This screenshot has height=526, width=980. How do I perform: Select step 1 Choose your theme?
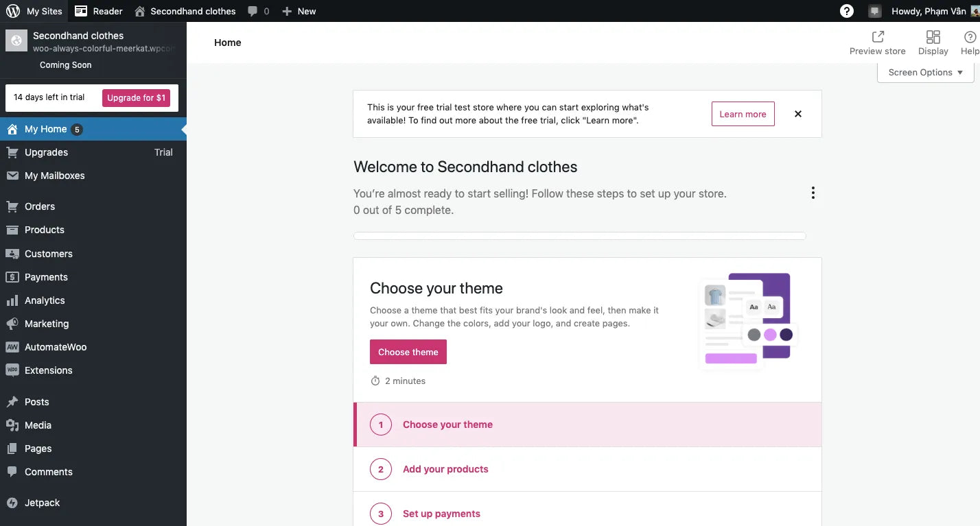coord(587,425)
